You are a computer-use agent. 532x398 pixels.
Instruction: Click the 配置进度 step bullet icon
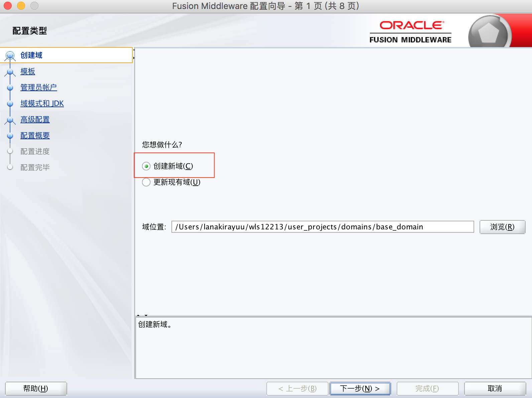[10, 151]
